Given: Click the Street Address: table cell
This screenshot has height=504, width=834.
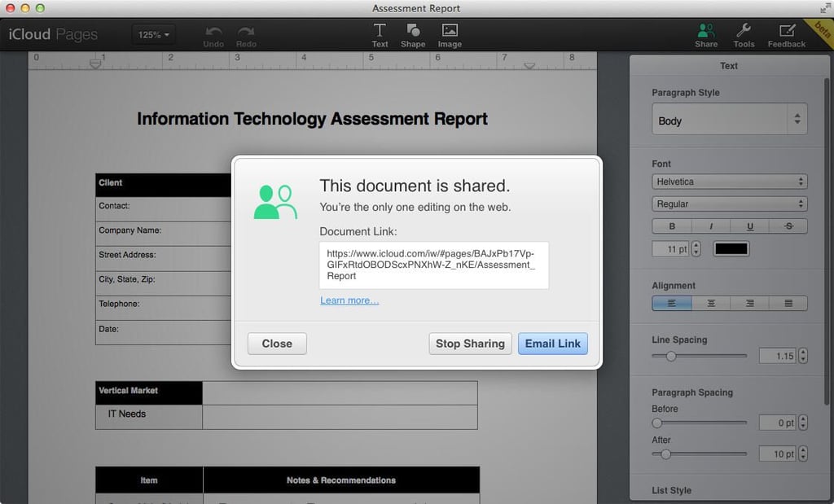Looking at the screenshot, I should (163, 258).
